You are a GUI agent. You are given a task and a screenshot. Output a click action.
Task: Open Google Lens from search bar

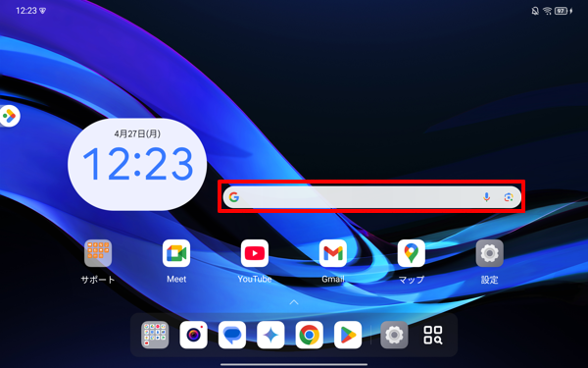509,197
